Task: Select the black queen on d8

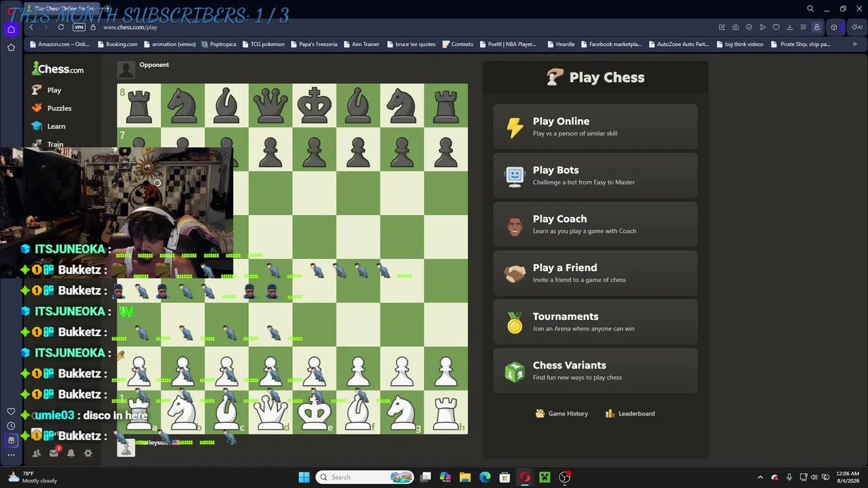Action: (271, 106)
